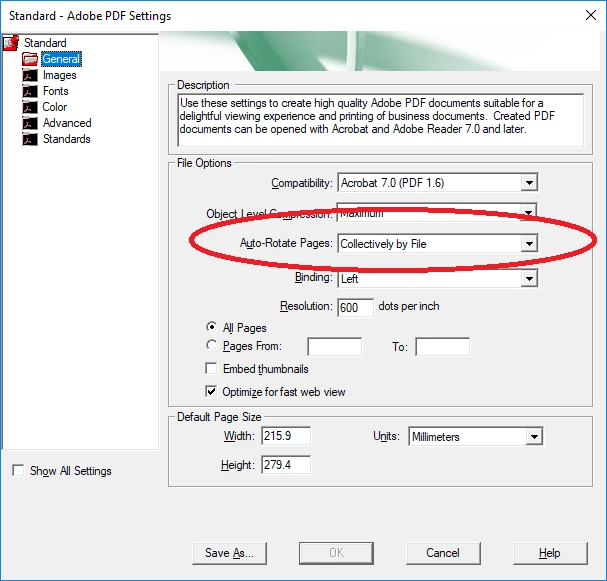Click the Pages From start field

(334, 346)
